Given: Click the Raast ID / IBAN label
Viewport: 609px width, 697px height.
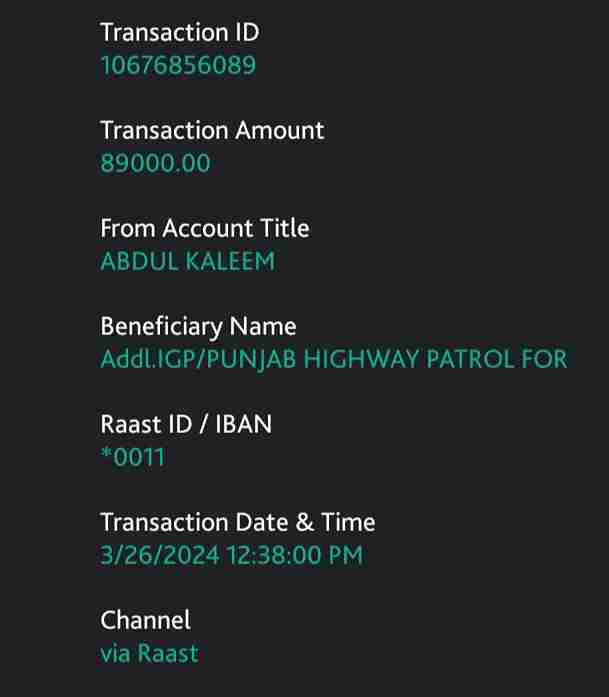Looking at the screenshot, I should [x=186, y=424].
